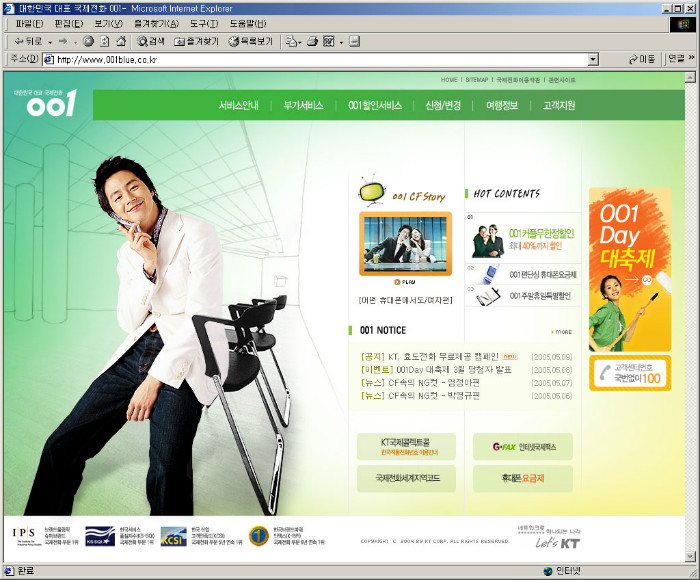Open the 001편단심 휴대폰요금제 item
Image resolution: width=700 pixels, height=580 pixels.
tap(523, 274)
